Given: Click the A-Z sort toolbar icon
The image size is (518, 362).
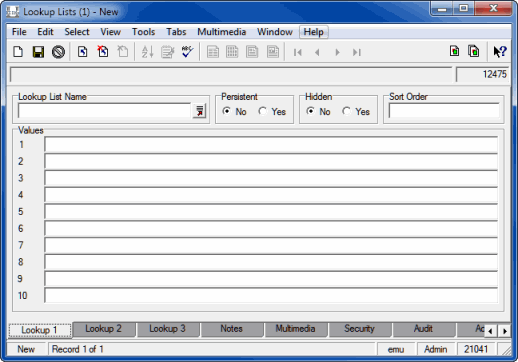Looking at the screenshot, I should click(x=147, y=52).
